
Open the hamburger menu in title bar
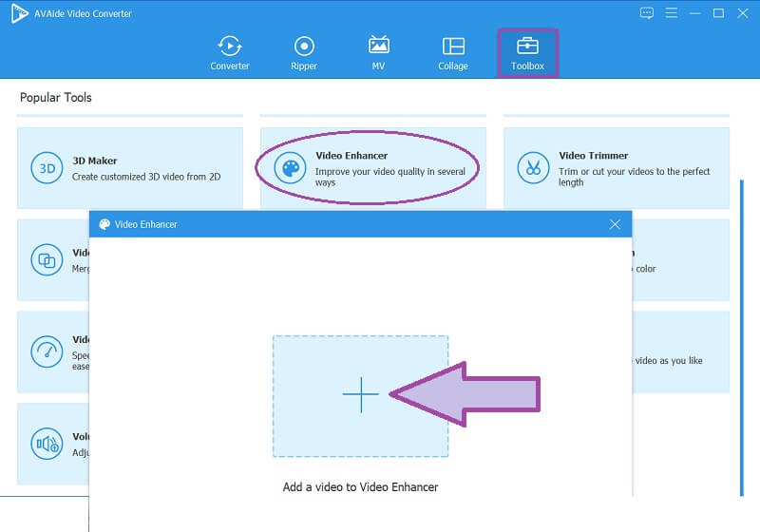tap(672, 13)
